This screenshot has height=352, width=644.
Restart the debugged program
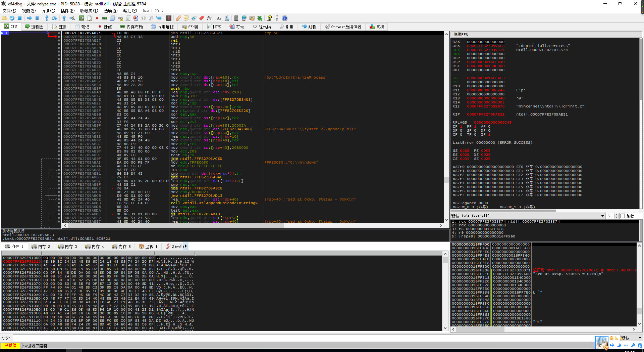coord(12,18)
